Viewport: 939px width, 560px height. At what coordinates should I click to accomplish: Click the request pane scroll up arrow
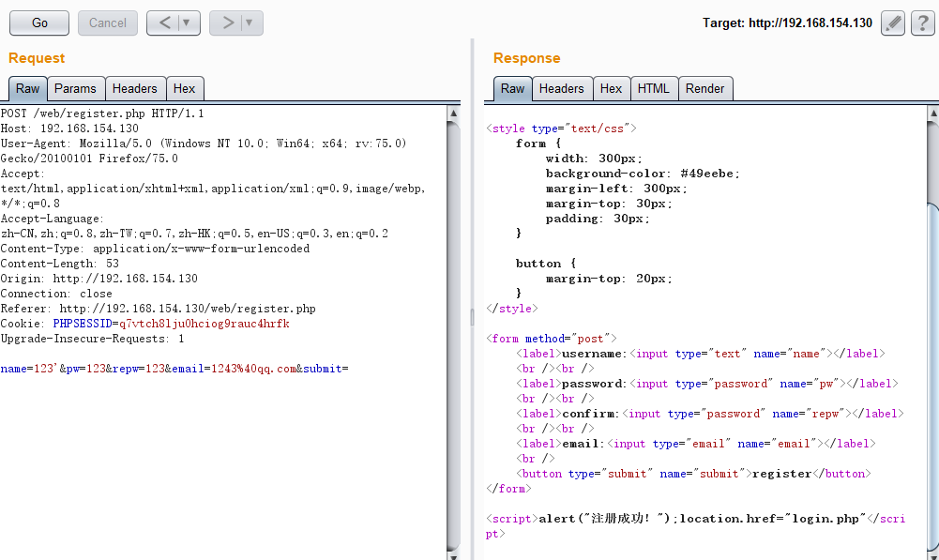454,114
